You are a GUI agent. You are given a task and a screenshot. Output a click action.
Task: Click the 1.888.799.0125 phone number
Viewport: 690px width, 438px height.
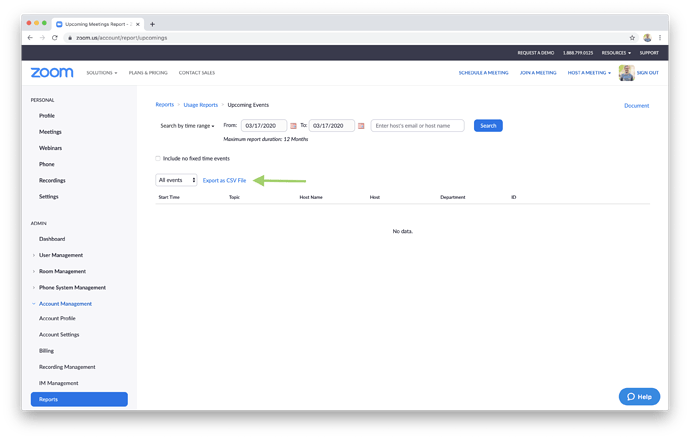[x=578, y=53]
